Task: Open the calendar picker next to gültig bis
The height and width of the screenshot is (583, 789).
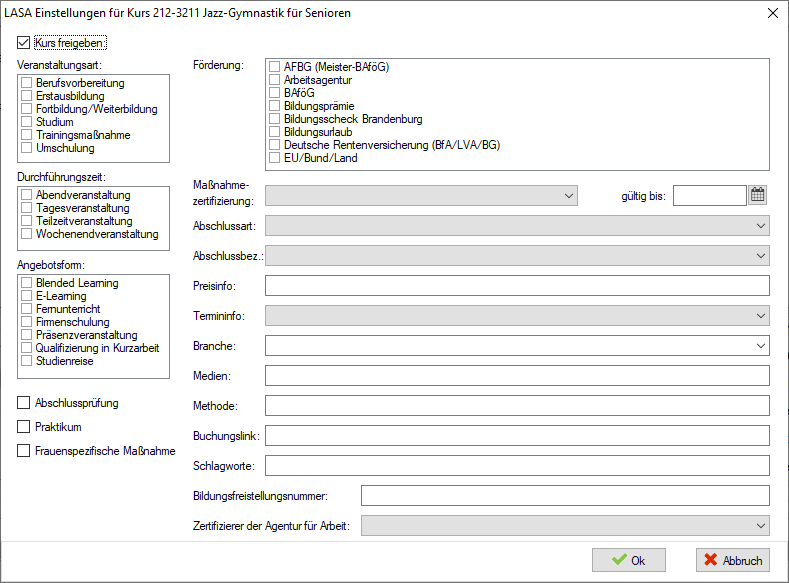Action: [x=757, y=195]
